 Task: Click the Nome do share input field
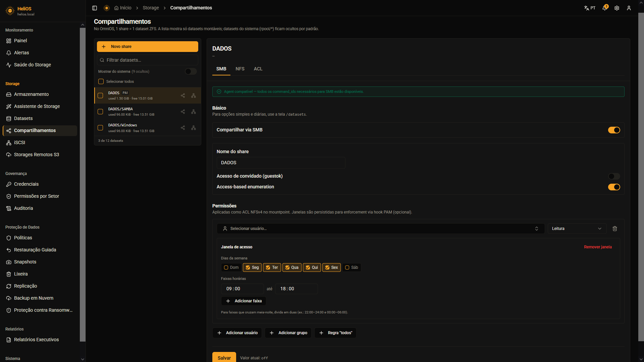[281, 163]
